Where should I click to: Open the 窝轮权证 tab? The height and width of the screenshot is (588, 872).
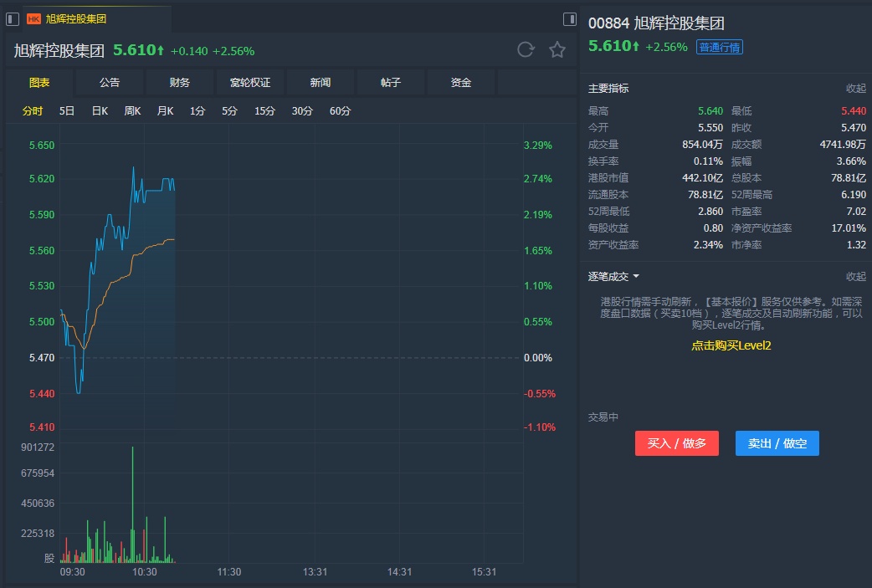(x=250, y=83)
